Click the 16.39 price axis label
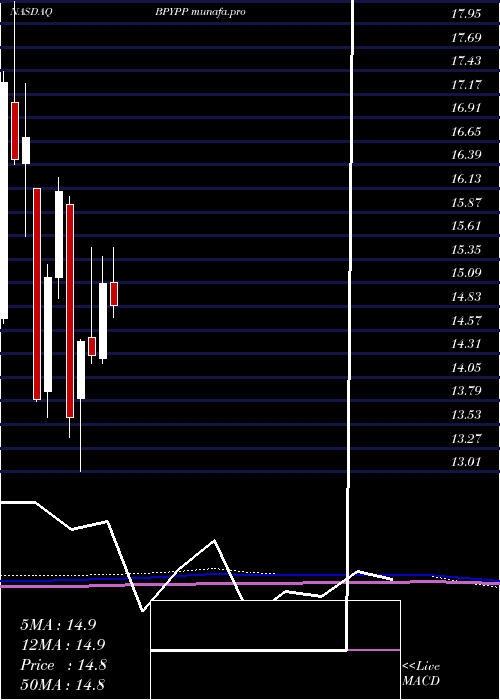Screen dimensions: 500x700 (466, 155)
